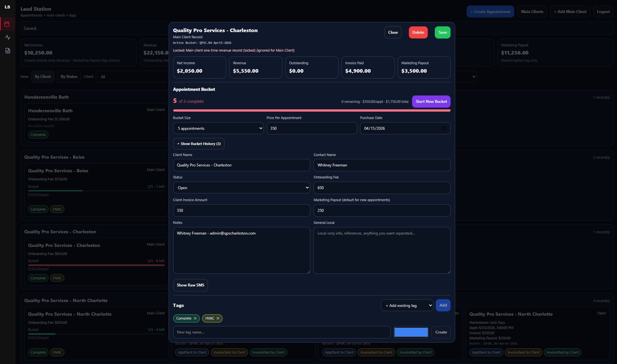Open the Purchase Date calendar picker icon
617x364 pixels.
[444, 128]
